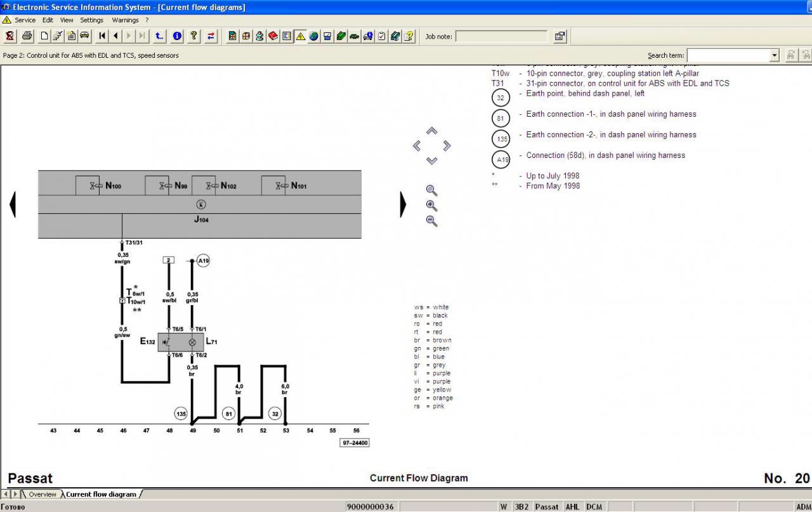The height and width of the screenshot is (512, 812).
Task: Open the Edit menu
Action: 48,20
